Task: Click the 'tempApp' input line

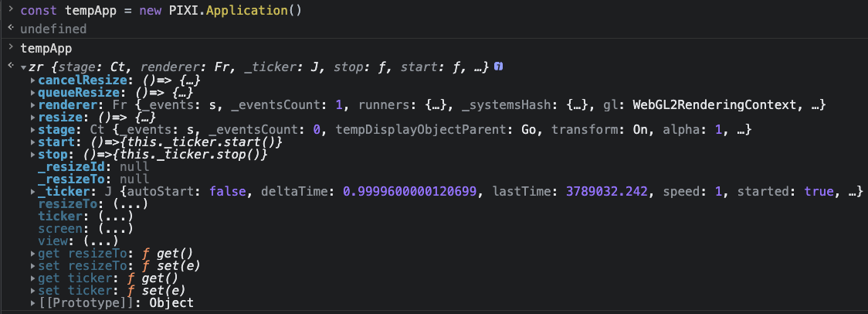Action: [x=46, y=49]
